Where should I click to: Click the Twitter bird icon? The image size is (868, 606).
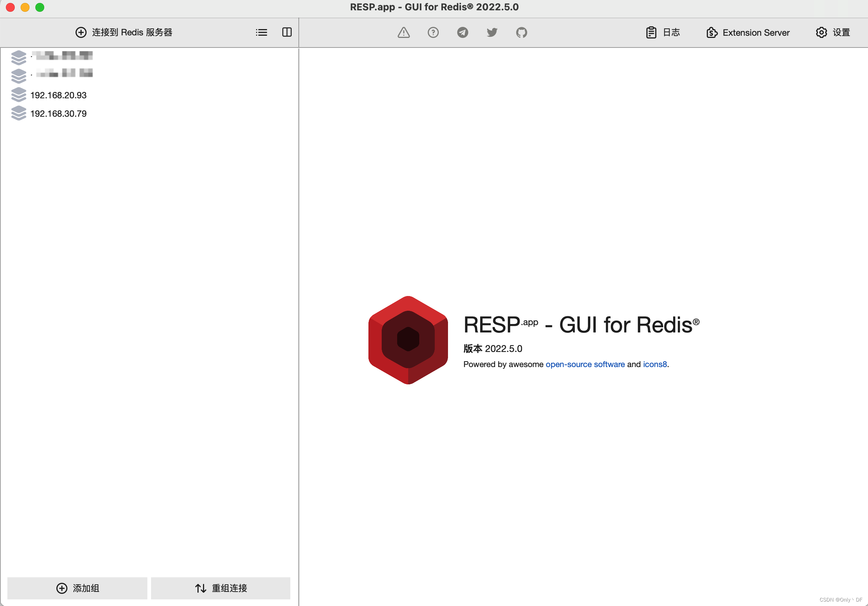coord(492,32)
